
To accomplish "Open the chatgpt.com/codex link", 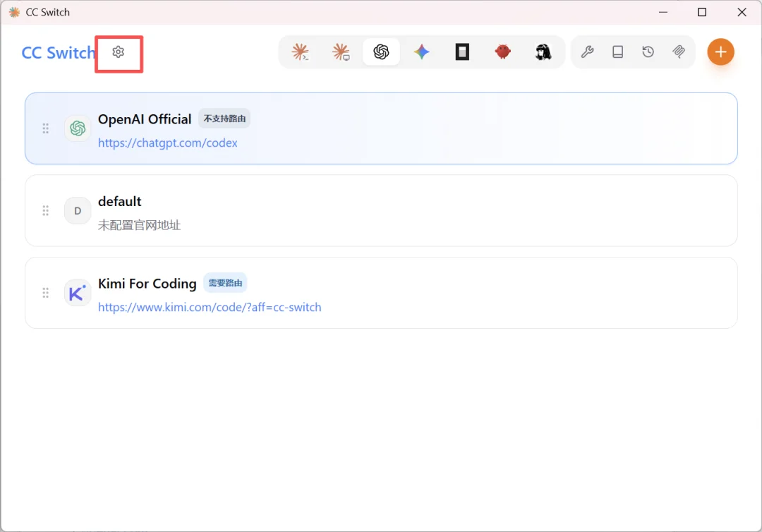I will point(168,143).
